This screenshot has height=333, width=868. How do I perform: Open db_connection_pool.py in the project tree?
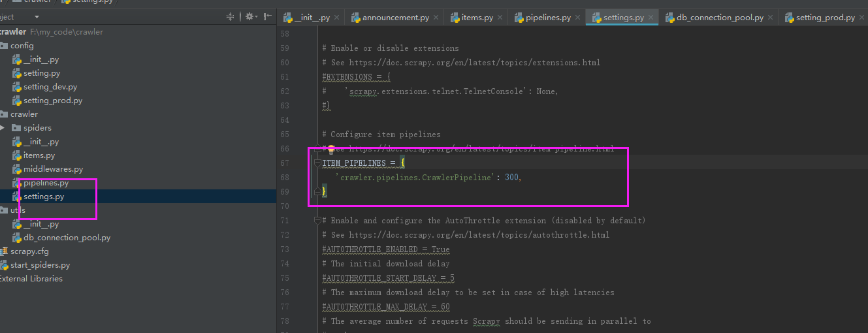(x=67, y=238)
